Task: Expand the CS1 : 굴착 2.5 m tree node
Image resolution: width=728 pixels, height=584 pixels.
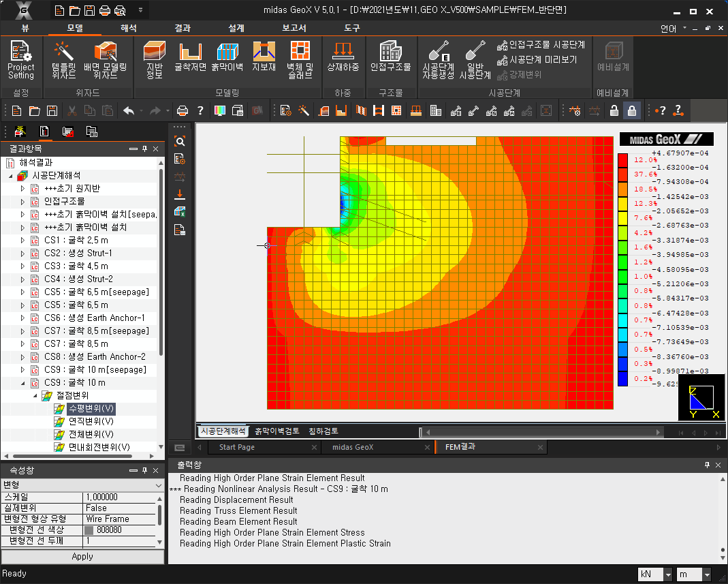Action: pyautogui.click(x=22, y=241)
